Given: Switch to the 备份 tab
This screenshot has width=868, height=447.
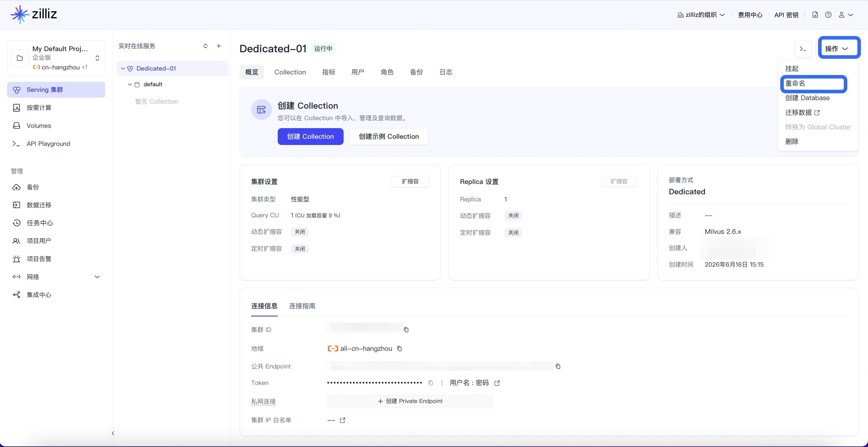Looking at the screenshot, I should tap(417, 72).
